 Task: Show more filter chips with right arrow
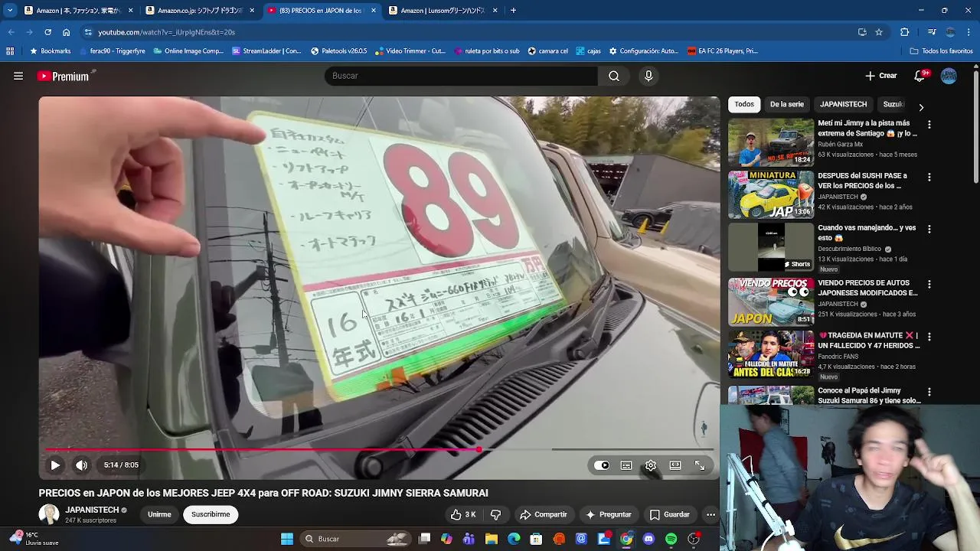(921, 107)
